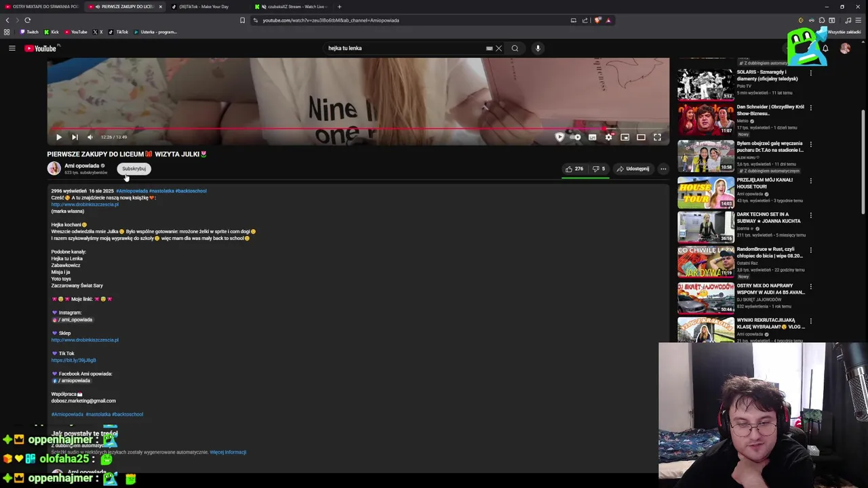Mute the video with the speaker icon
This screenshot has height=488, width=868.
click(90, 137)
